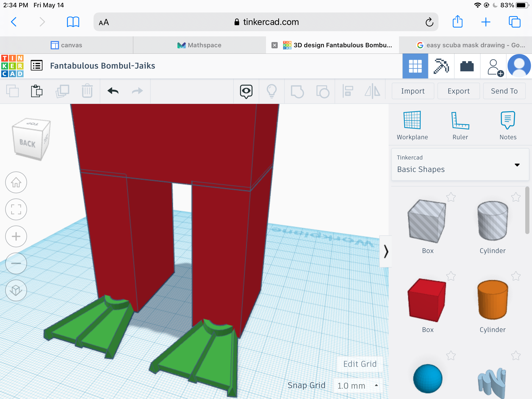Click the Paste tool

37,91
